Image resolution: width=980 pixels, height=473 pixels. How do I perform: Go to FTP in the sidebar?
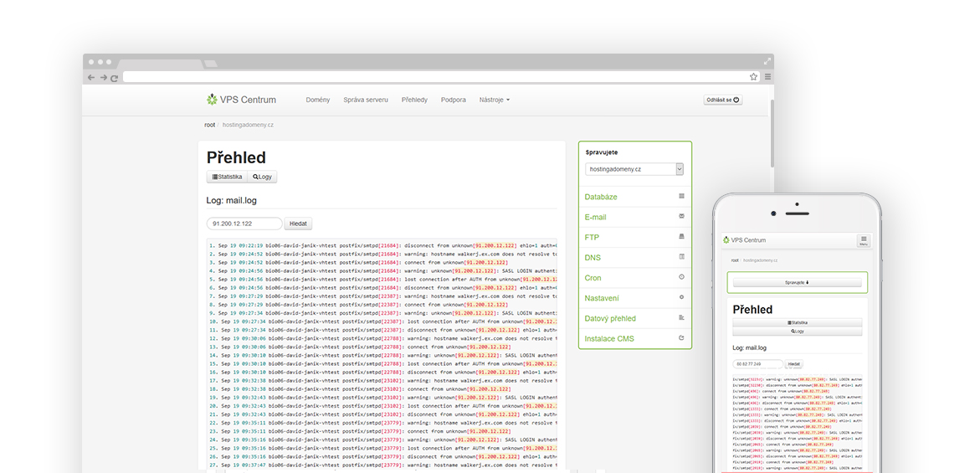point(592,238)
